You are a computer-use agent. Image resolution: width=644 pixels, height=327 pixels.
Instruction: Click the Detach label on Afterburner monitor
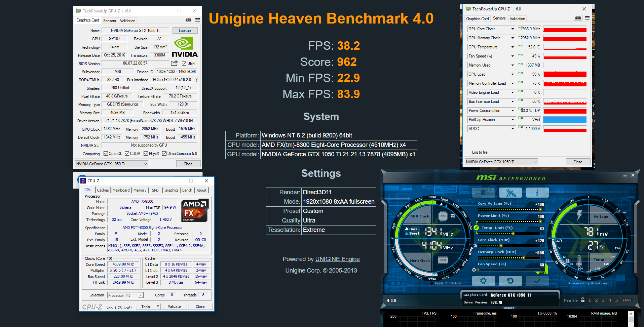509,308
